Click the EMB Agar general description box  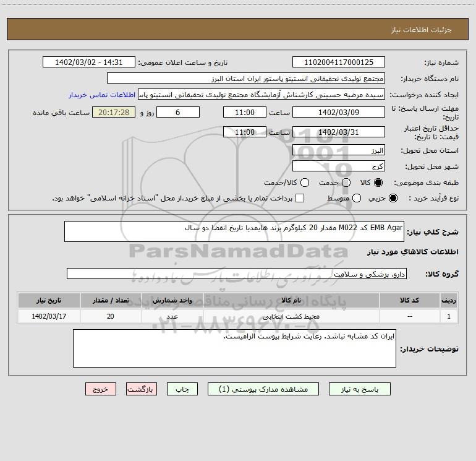click(x=234, y=231)
